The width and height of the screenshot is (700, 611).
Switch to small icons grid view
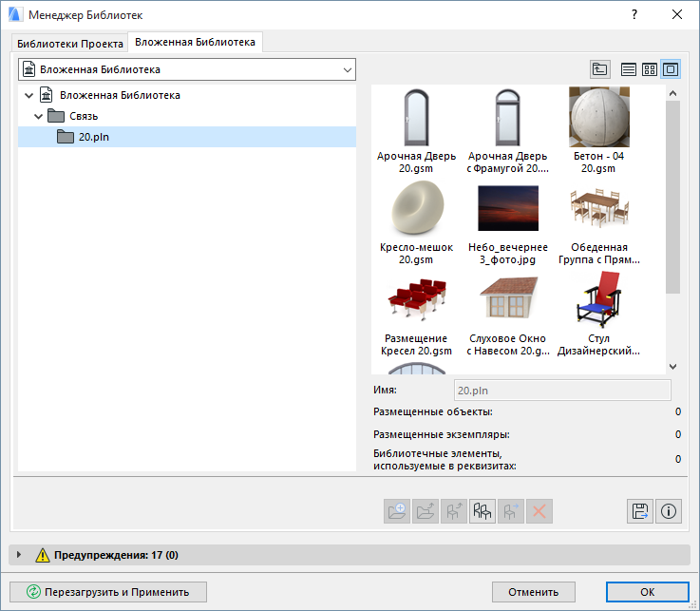[649, 69]
